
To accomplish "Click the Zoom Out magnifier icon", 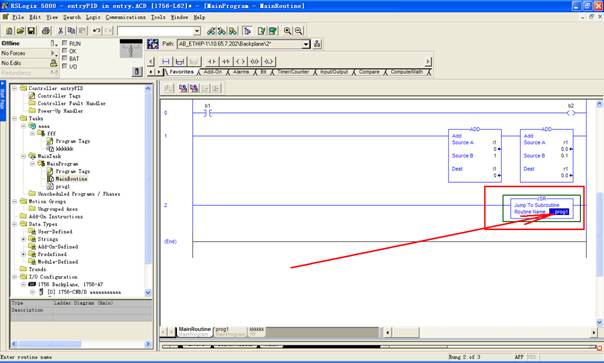I will [x=299, y=31].
